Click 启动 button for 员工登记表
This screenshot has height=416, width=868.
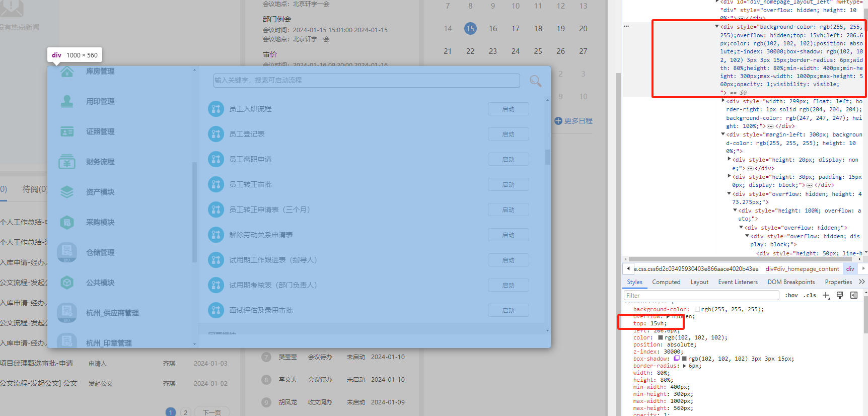[508, 134]
